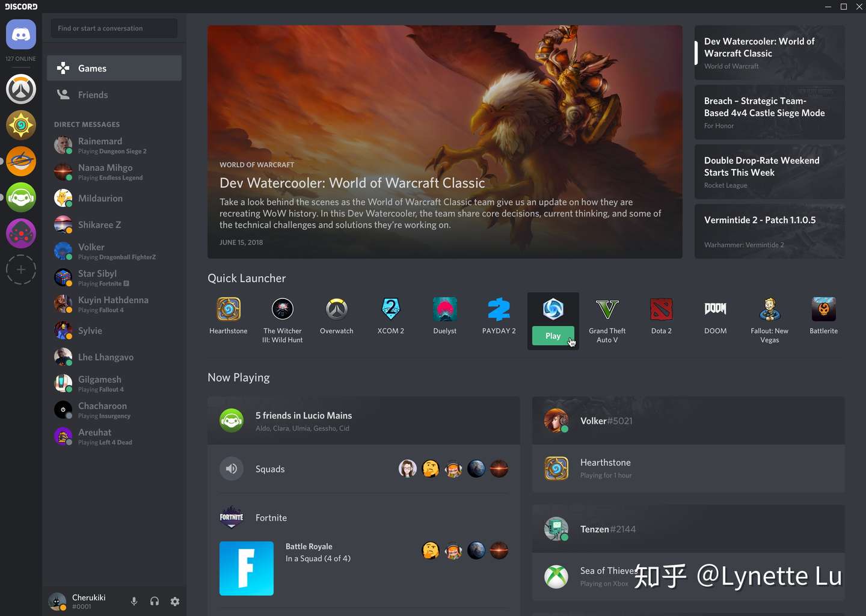Click the Dev Watercooler headline text
Screen dimensions: 866x616
(x=352, y=183)
